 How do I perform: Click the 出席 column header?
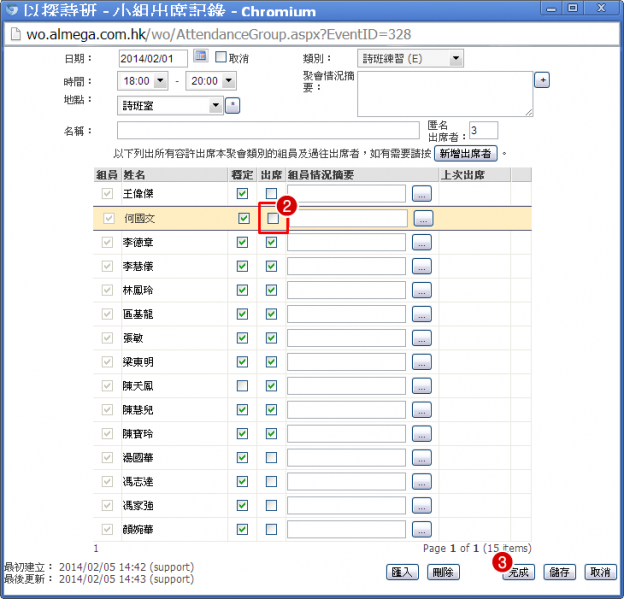coord(271,175)
